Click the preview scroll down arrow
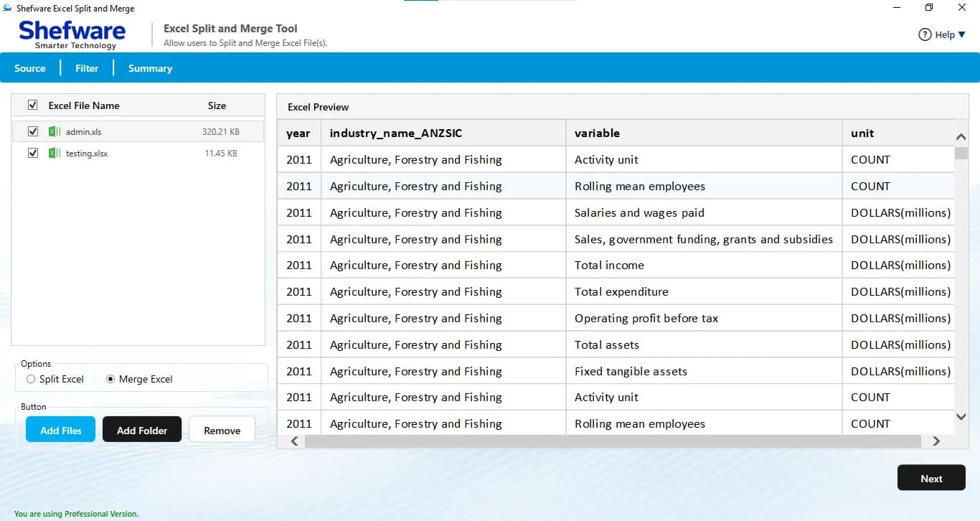Screen dimensions: 980x521 pos(961,416)
